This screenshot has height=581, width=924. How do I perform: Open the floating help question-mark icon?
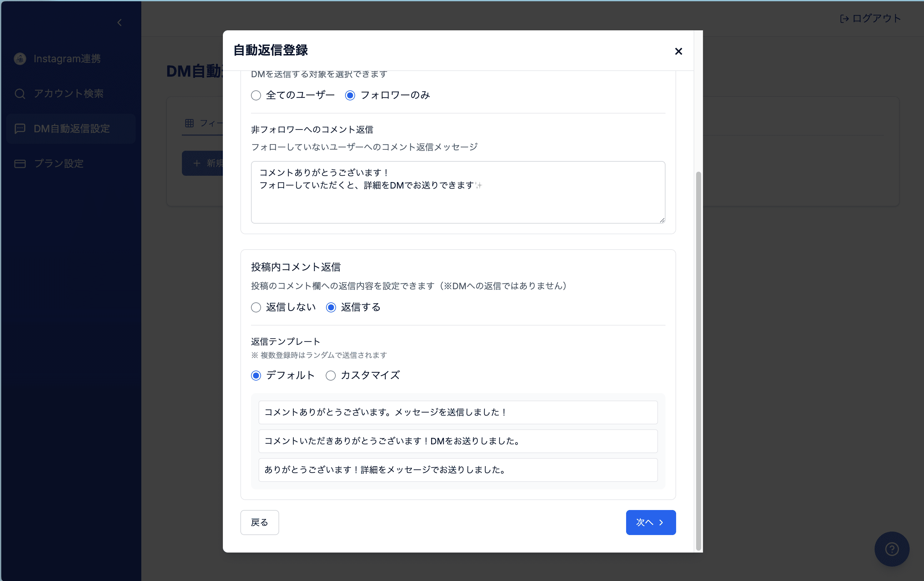coord(892,549)
